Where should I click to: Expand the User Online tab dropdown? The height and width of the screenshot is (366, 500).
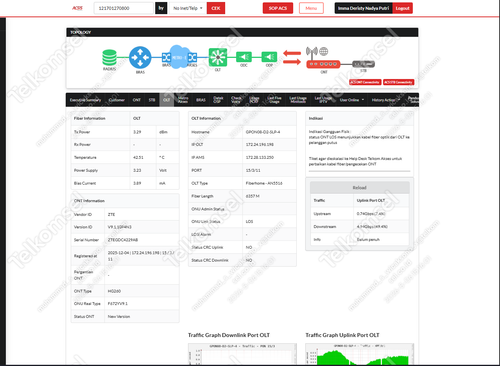pos(352,100)
